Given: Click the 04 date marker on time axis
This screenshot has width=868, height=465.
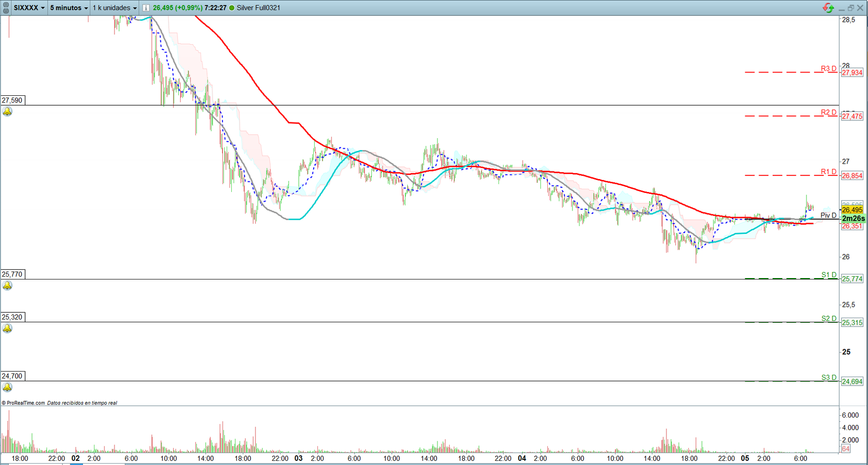Looking at the screenshot, I should (x=522, y=458).
